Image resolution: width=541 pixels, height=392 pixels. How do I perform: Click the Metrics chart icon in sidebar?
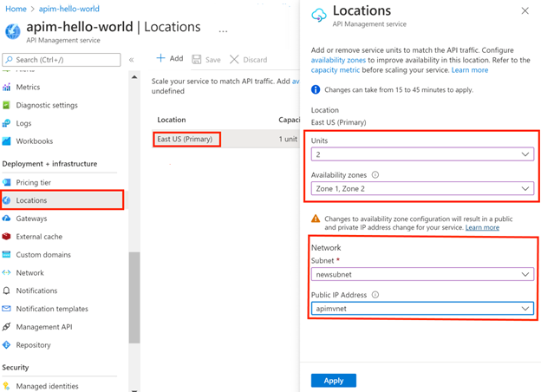(x=7, y=88)
